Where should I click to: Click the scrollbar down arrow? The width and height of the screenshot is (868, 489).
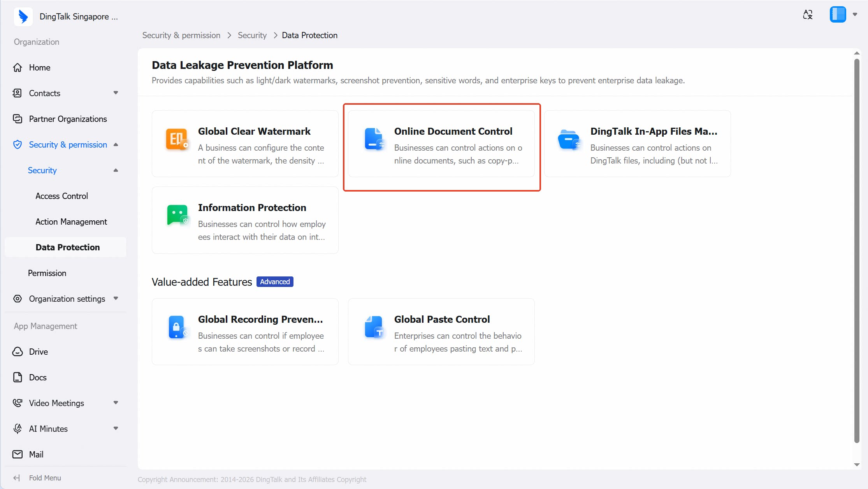pyautogui.click(x=857, y=464)
